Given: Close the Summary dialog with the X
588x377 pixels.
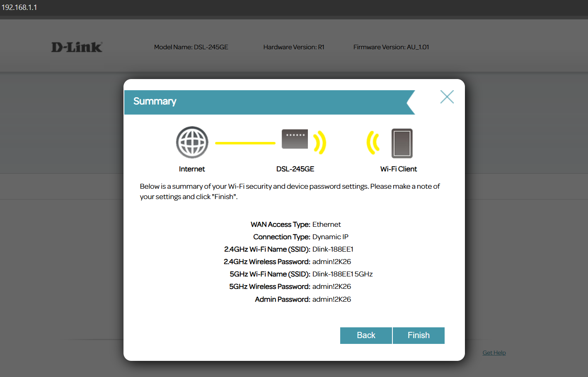Looking at the screenshot, I should coord(447,97).
